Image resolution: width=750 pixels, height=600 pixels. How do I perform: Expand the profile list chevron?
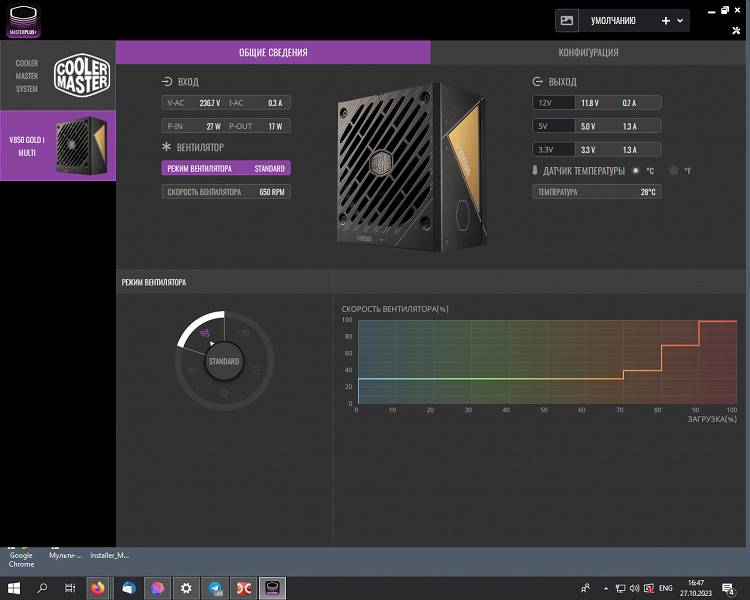coord(680,21)
